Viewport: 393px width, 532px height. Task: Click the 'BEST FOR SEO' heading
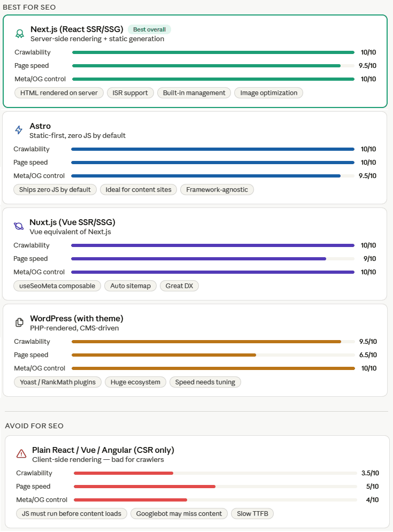point(29,7)
